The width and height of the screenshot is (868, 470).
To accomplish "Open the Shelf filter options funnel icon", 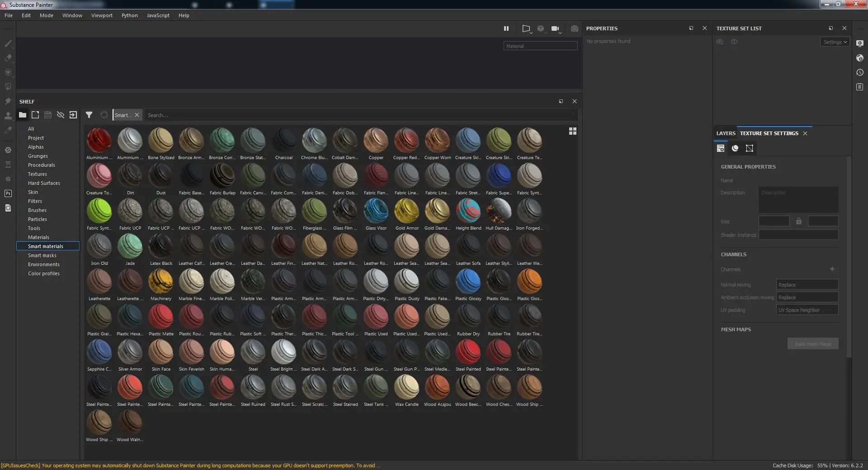I will pyautogui.click(x=89, y=115).
